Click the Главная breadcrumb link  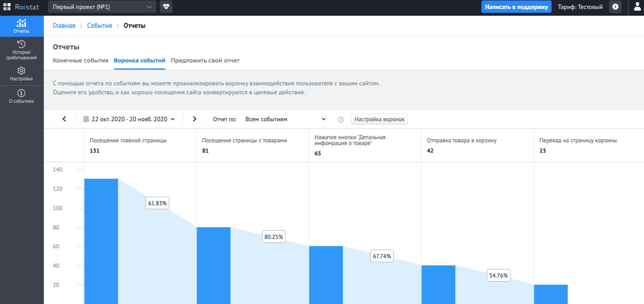[x=64, y=26]
